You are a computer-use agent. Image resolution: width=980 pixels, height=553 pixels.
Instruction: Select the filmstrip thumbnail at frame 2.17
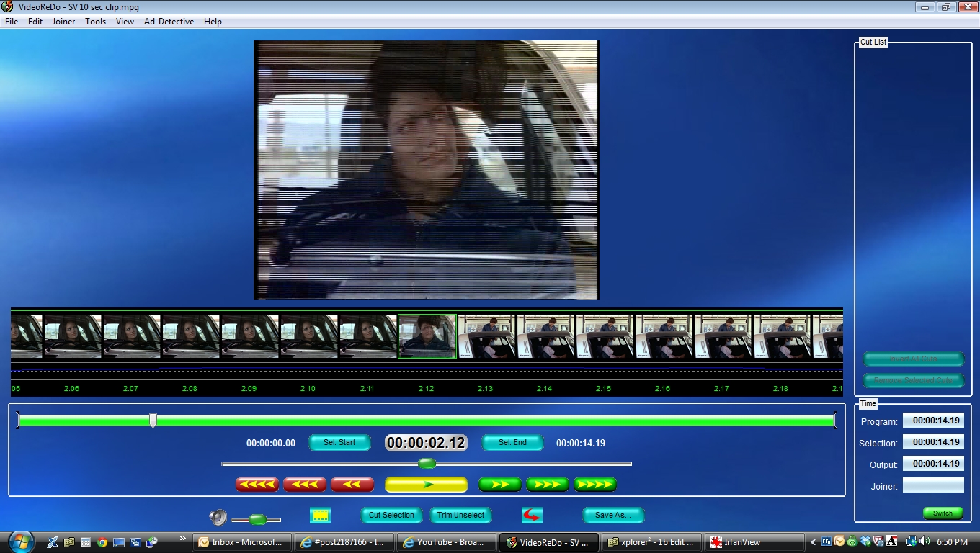click(722, 336)
